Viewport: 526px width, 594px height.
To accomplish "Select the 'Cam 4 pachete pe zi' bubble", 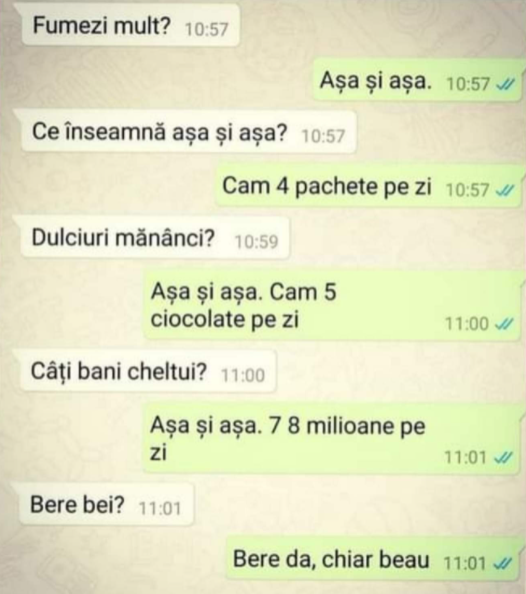I will click(369, 186).
